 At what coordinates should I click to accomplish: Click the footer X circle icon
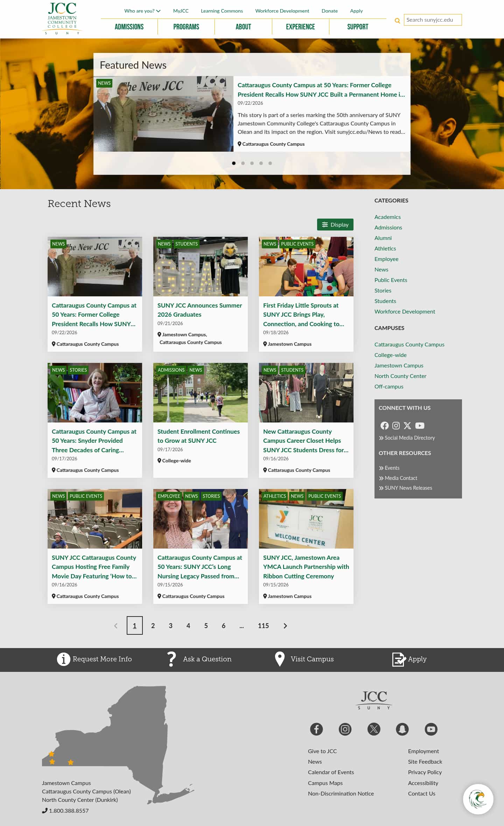point(374,729)
